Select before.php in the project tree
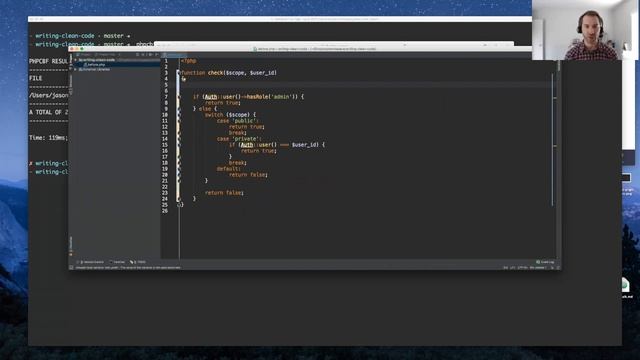This screenshot has height=360, width=640. [94, 64]
